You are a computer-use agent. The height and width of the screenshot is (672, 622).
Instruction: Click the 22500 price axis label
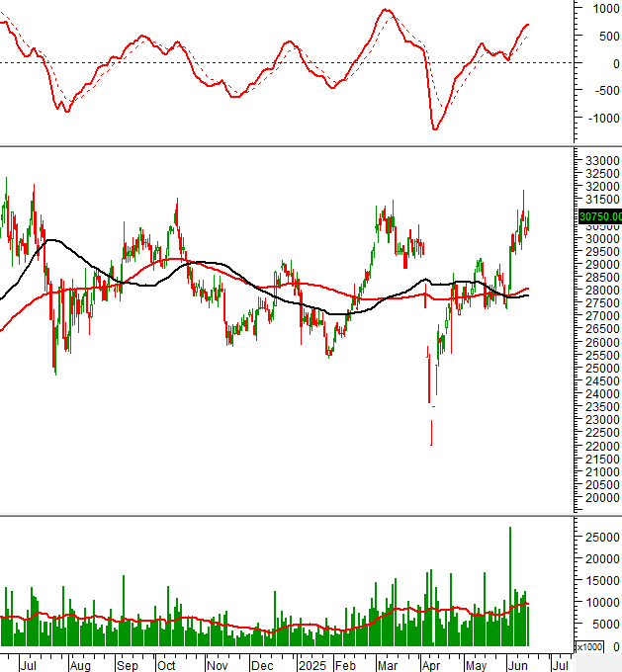coord(602,433)
